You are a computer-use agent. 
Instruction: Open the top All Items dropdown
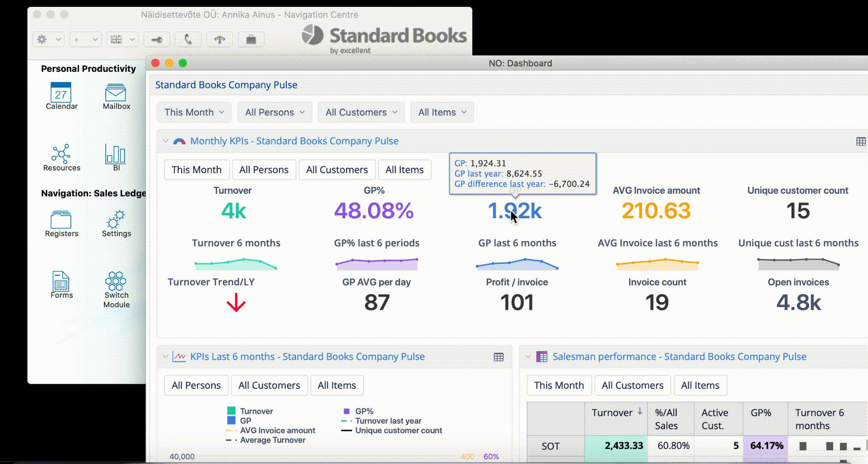(442, 112)
